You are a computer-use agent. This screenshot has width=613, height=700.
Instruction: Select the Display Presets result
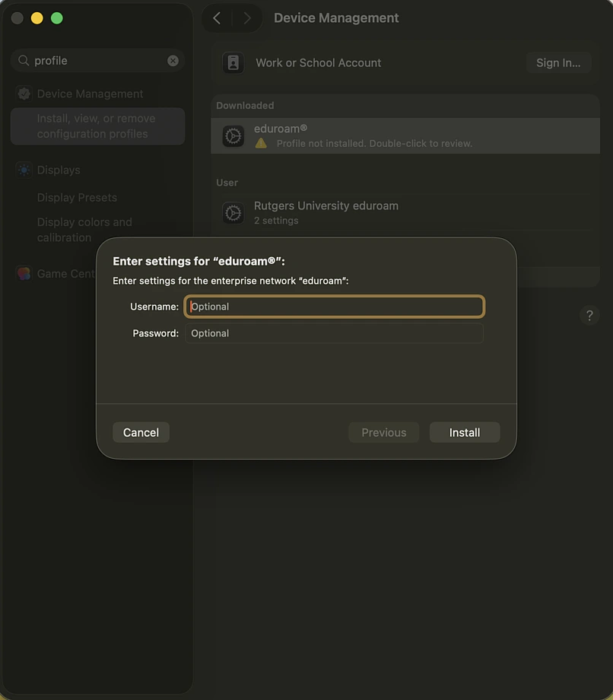click(77, 197)
